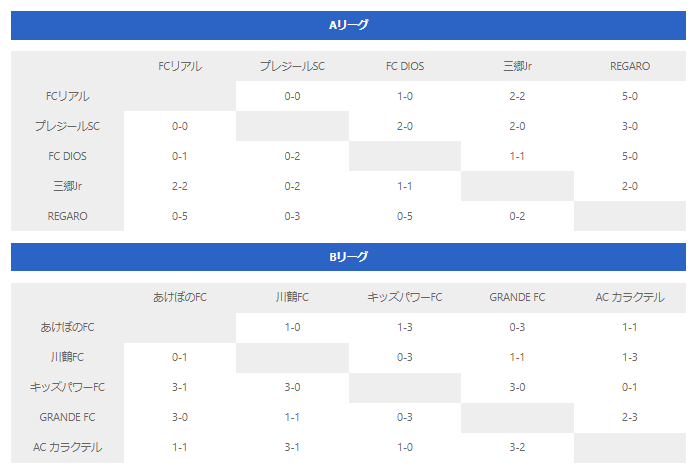Click the 川鶴FC row label

coord(67,357)
